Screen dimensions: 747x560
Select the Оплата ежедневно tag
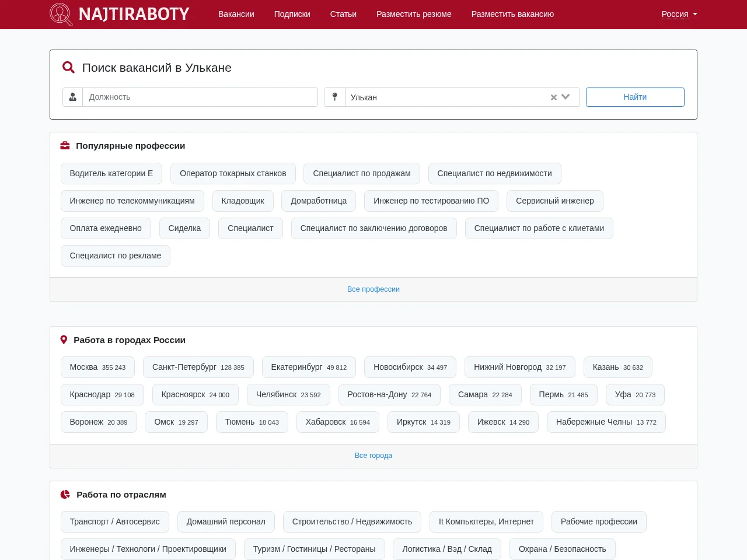[x=106, y=228]
